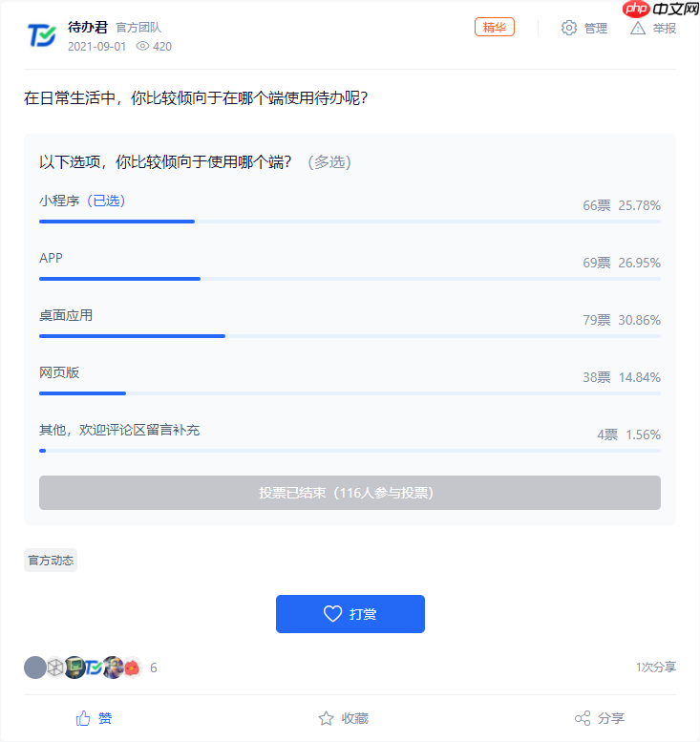Click the star 收藏 icon

(x=326, y=718)
